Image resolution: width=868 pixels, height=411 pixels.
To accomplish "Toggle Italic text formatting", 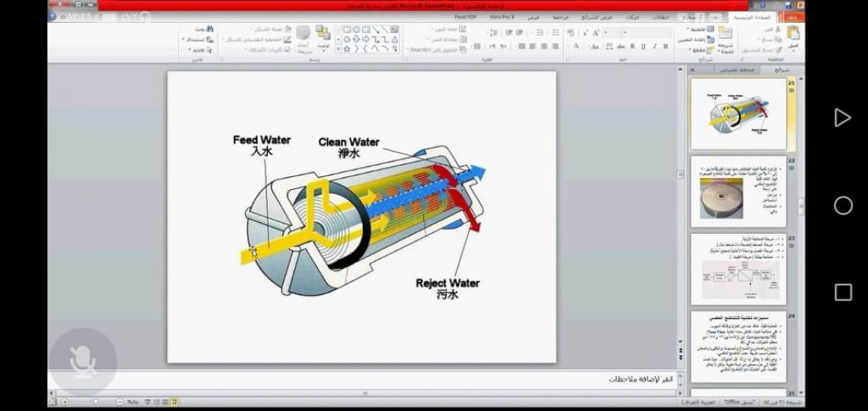I will (655, 47).
